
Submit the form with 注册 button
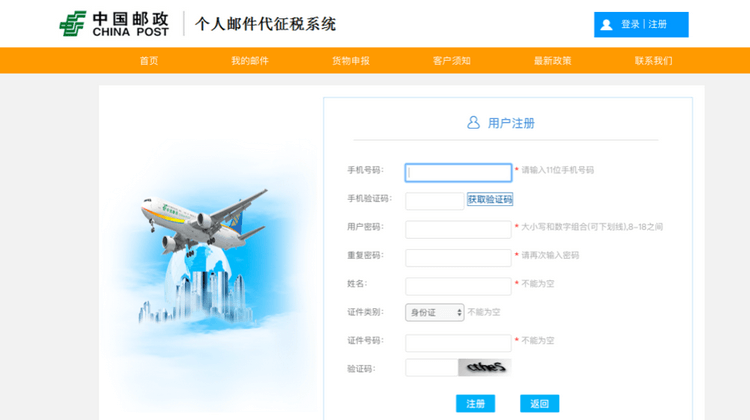pos(475,404)
